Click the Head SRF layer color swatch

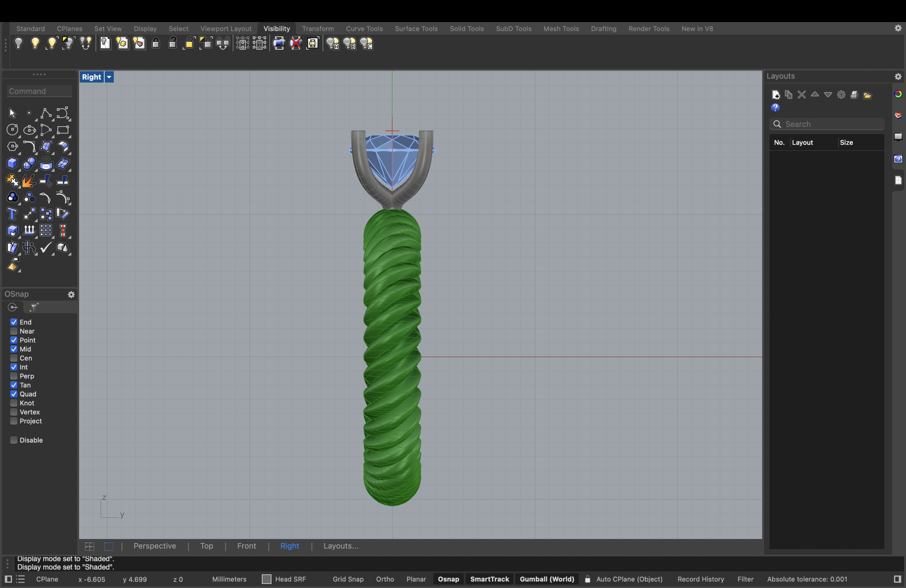click(267, 579)
